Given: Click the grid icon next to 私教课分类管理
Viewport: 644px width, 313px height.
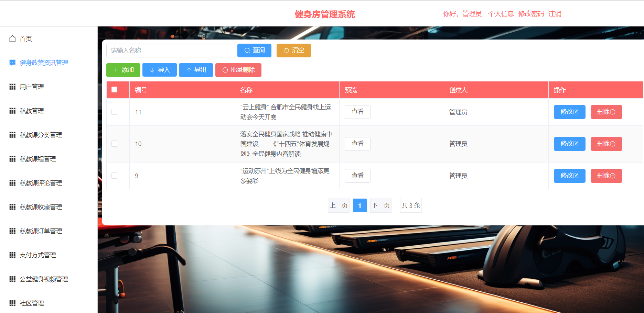Looking at the screenshot, I should pos(12,135).
